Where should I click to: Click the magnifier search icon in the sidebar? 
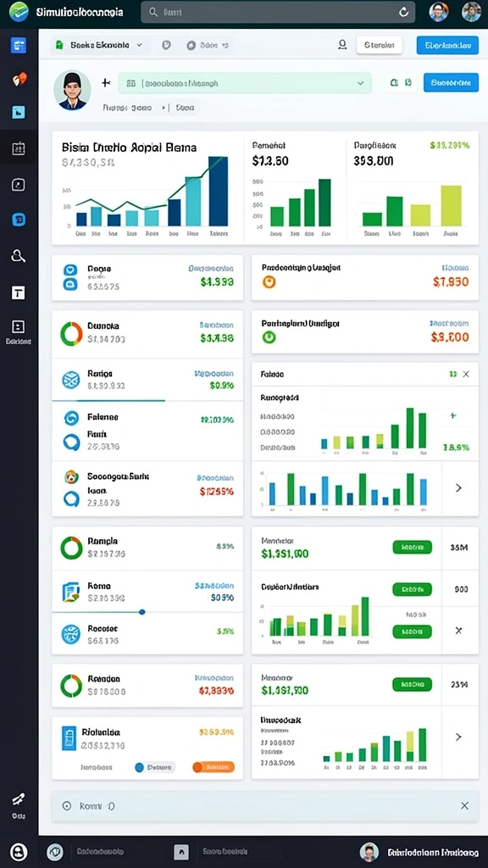click(x=19, y=256)
